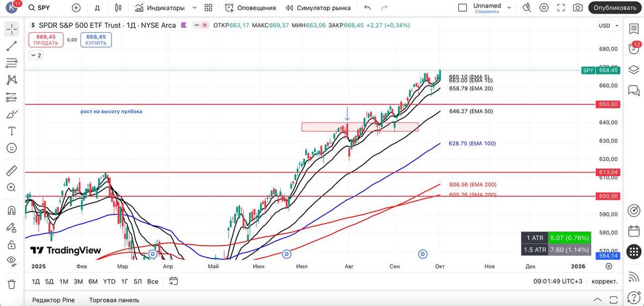This screenshot has width=644, height=306.
Task: Maximize the bottom panel
Action: pyautogui.click(x=613, y=300)
